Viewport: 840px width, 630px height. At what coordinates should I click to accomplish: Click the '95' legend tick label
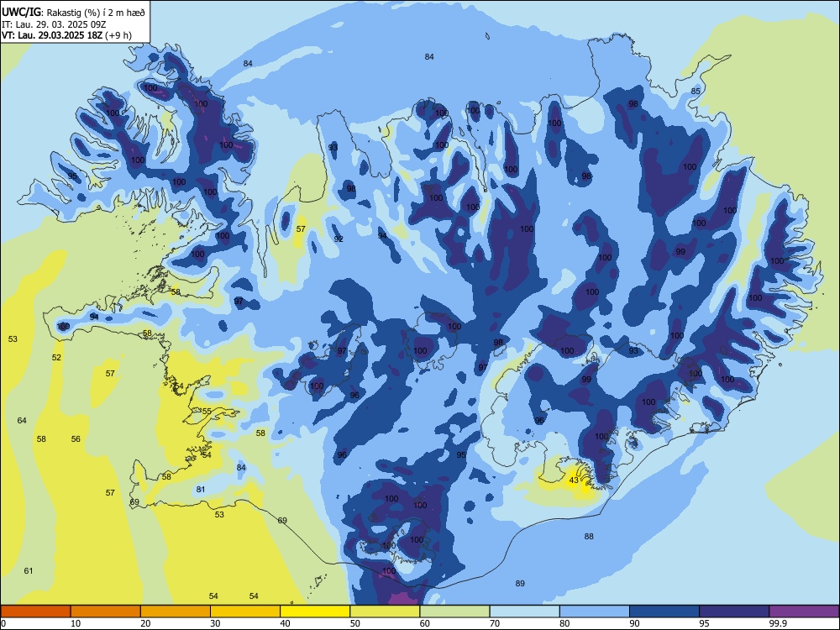coord(705,623)
